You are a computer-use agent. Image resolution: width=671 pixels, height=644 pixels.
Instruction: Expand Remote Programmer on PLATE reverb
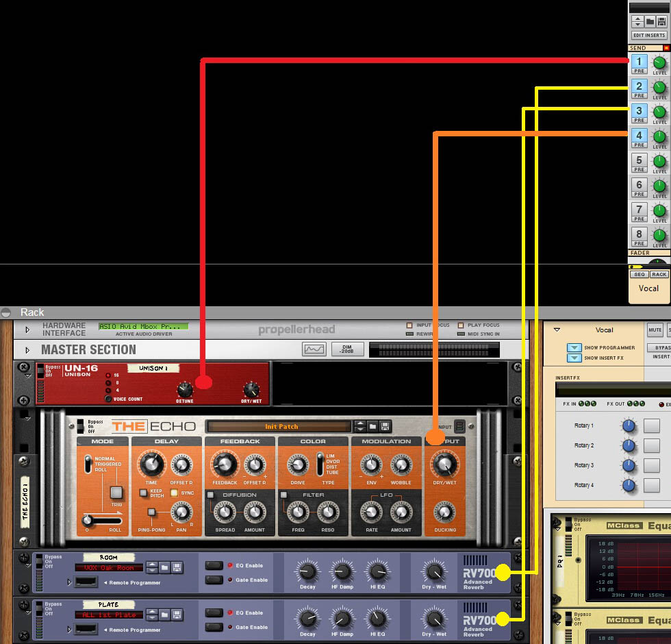pyautogui.click(x=69, y=629)
